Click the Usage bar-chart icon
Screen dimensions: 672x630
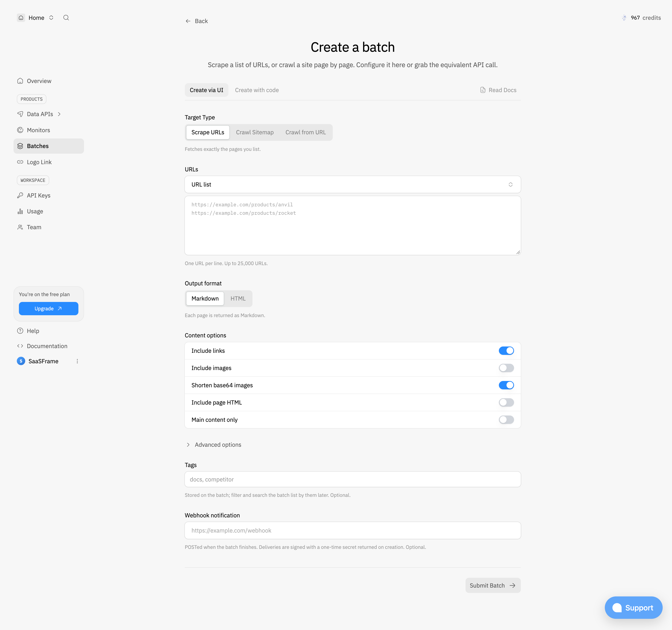click(20, 211)
